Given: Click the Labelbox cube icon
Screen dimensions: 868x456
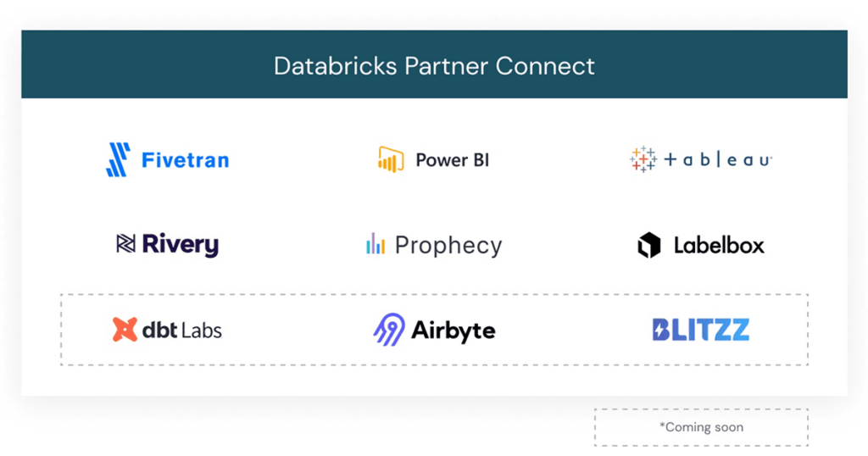Looking at the screenshot, I should tap(648, 245).
